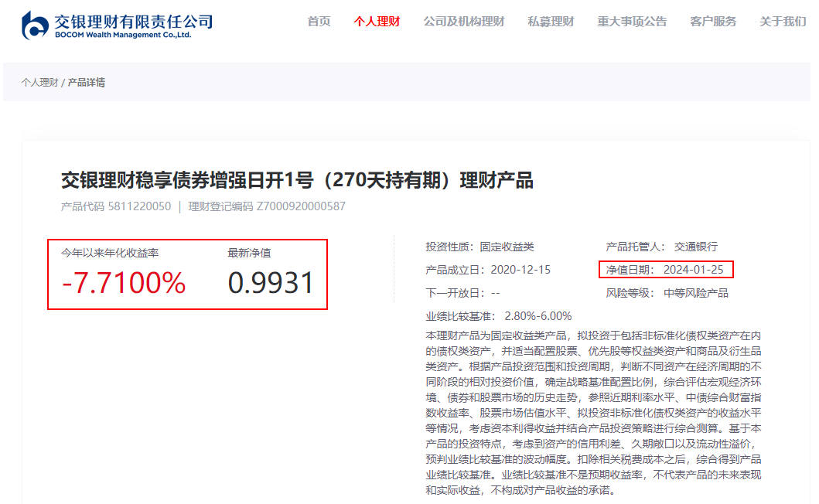Viewport: 819px width, 504px height.
Task: Navigate to 关于我们 in the top menu
Action: (x=783, y=22)
